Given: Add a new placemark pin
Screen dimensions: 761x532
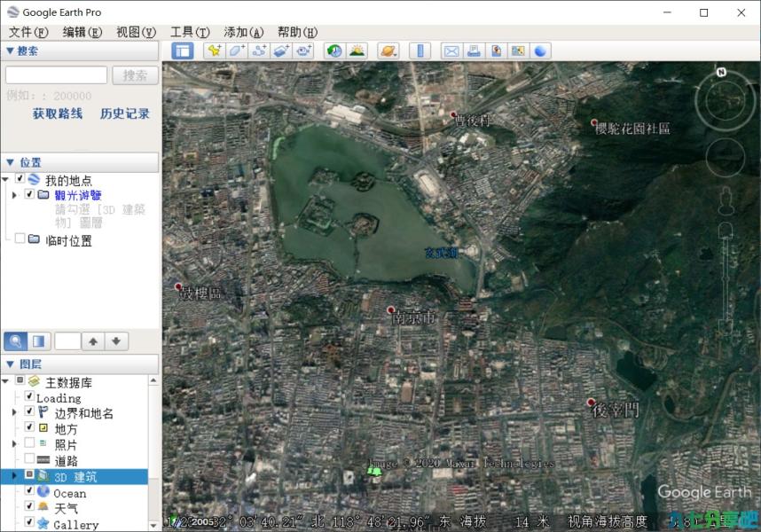Looking at the screenshot, I should pos(214,51).
